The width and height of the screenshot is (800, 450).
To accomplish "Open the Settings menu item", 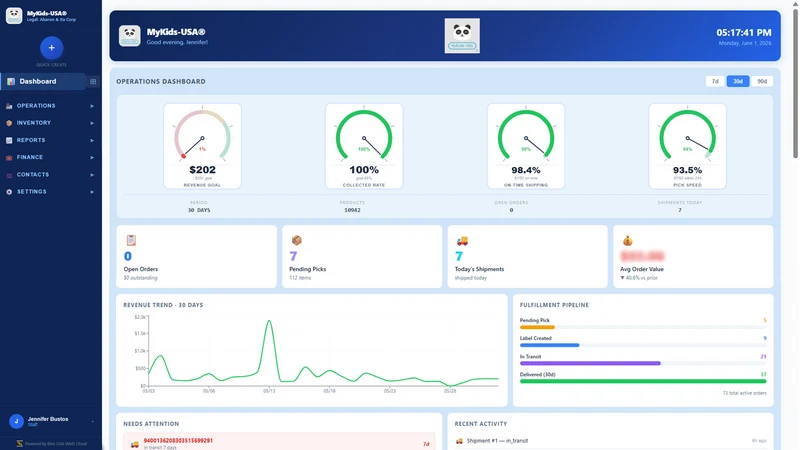I will coord(51,192).
